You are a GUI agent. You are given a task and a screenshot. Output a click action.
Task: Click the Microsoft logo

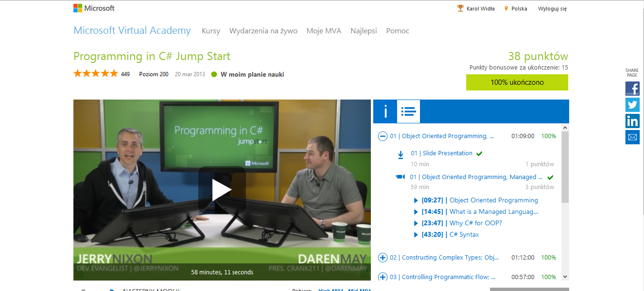(x=94, y=8)
